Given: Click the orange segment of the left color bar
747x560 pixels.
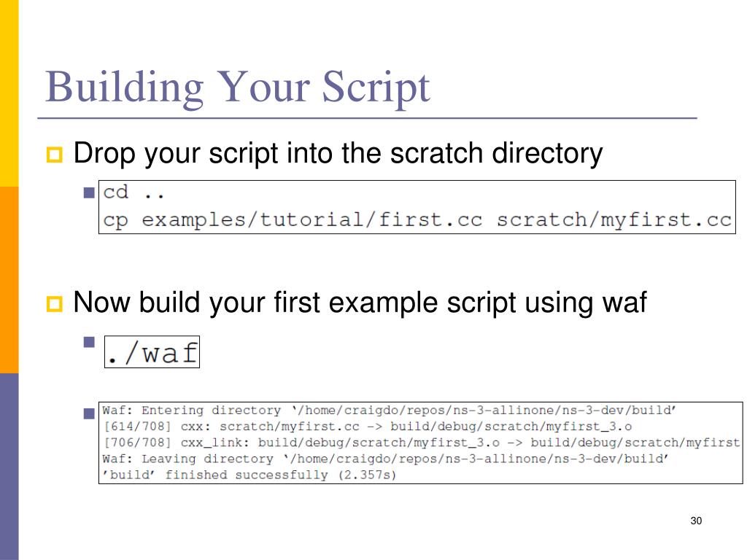Looking at the screenshot, I should click(9, 280).
